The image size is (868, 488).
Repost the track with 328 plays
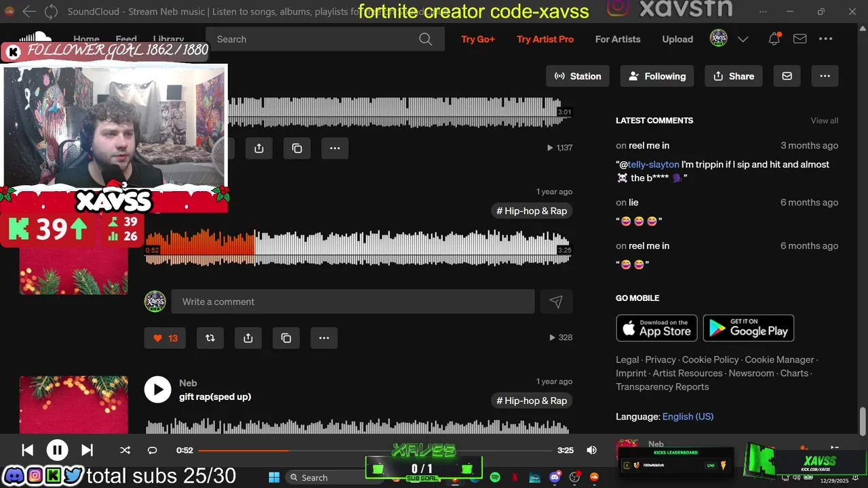point(210,338)
